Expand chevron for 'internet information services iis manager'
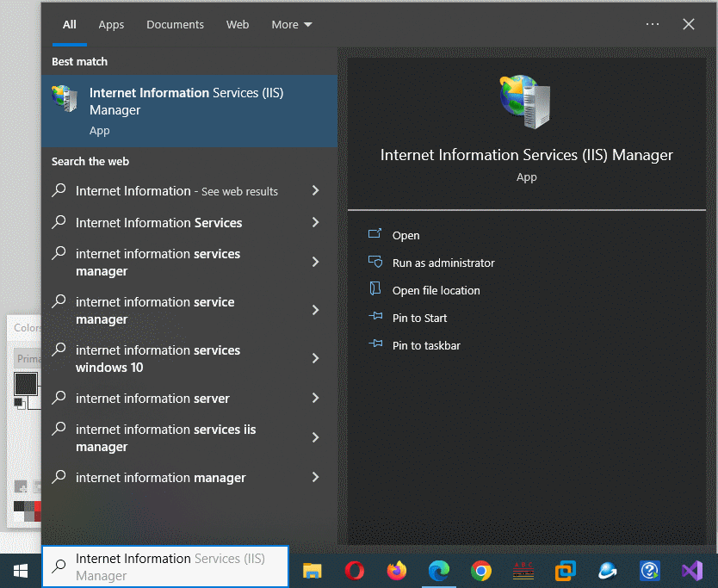This screenshot has height=588, width=718. click(x=315, y=437)
